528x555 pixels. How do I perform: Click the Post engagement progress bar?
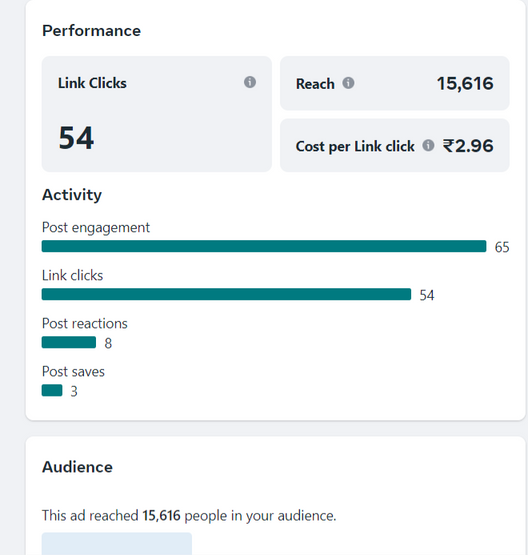[x=264, y=246]
